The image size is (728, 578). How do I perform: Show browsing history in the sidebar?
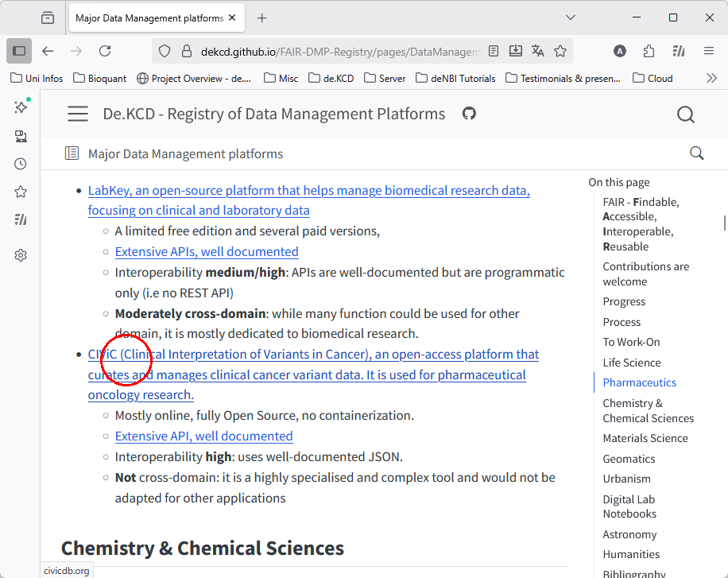[21, 164]
